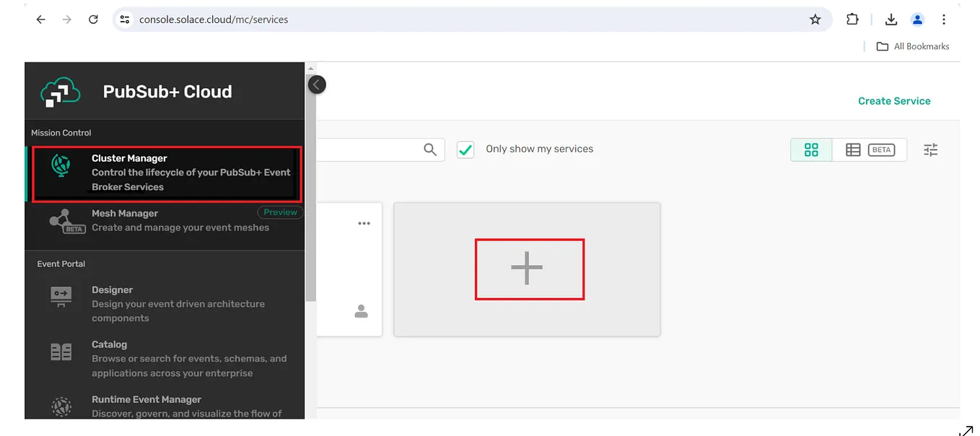
Task: Open the filter settings icon
Action: 930,149
